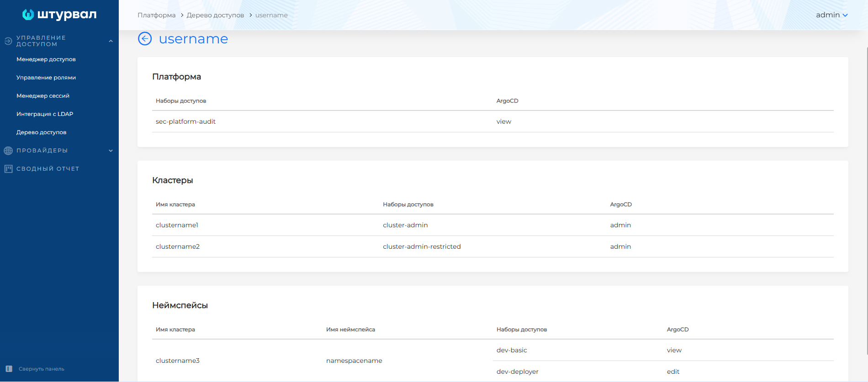
Task: Click Дерево доступов breadcrumb link
Action: 215,15
